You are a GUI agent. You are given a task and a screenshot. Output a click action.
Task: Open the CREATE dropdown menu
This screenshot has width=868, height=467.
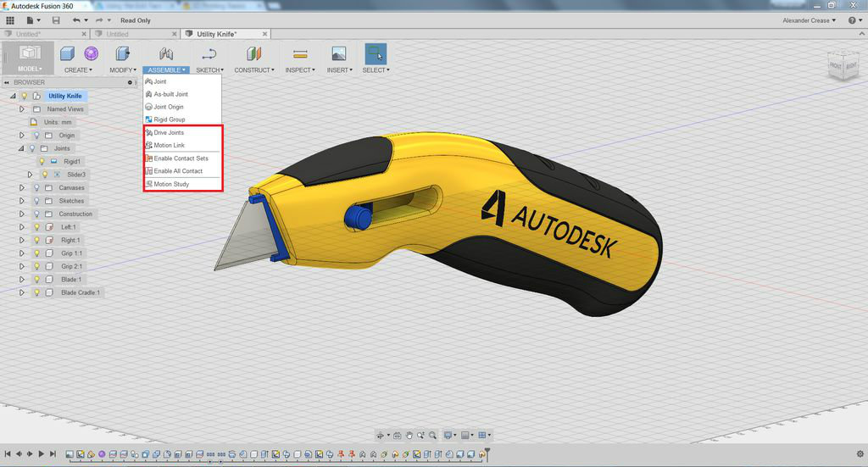coord(78,70)
